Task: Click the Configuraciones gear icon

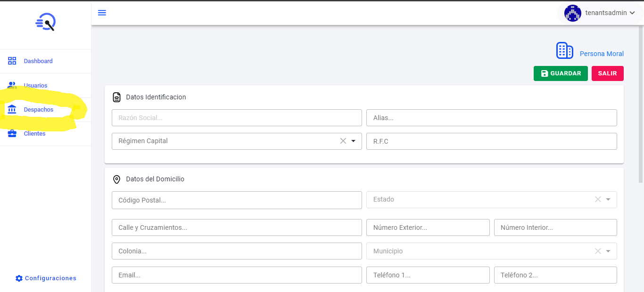Action: pyautogui.click(x=18, y=278)
